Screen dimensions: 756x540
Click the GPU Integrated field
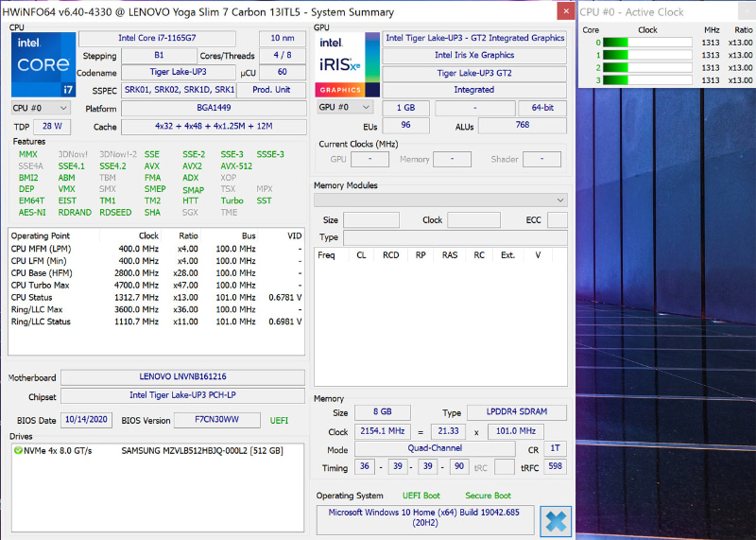pyautogui.click(x=474, y=90)
